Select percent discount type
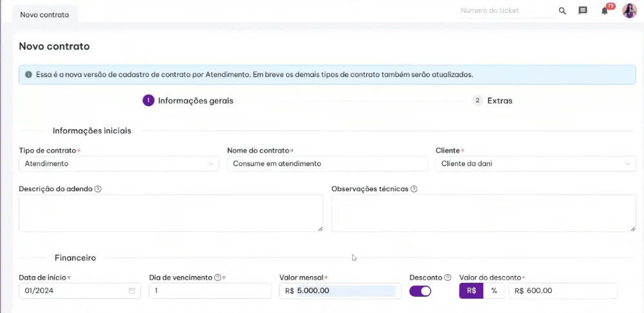 click(x=494, y=291)
